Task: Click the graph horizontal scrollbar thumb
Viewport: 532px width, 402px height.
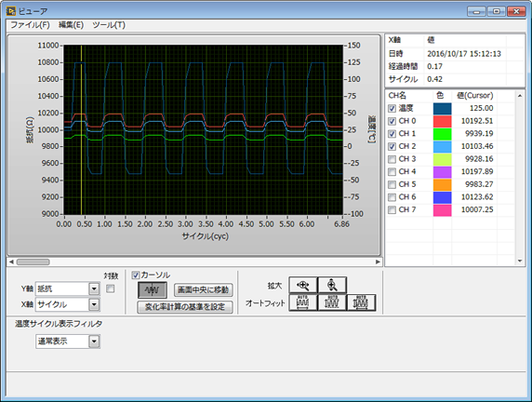Action: pyautogui.click(x=33, y=261)
